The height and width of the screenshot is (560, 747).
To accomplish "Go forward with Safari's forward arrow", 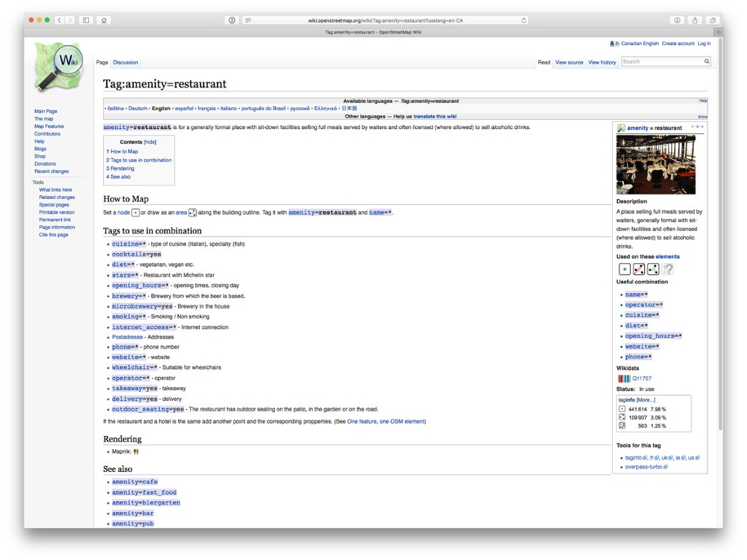I will pos(69,20).
